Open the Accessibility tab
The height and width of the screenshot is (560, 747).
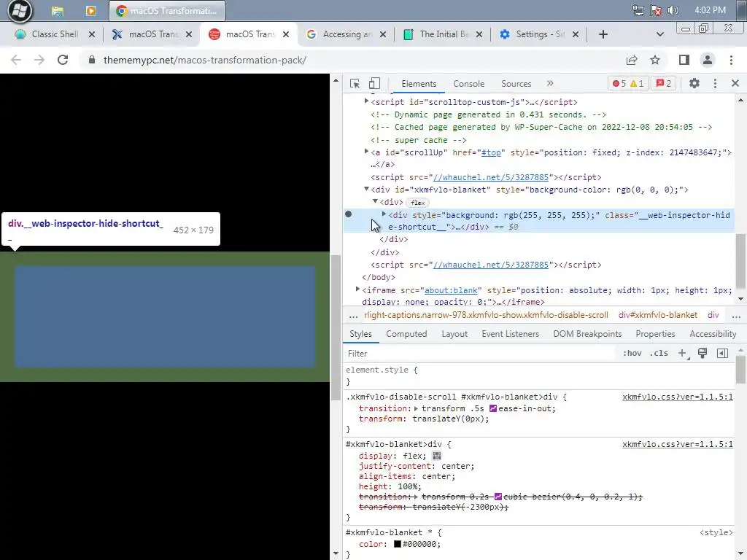tap(713, 334)
